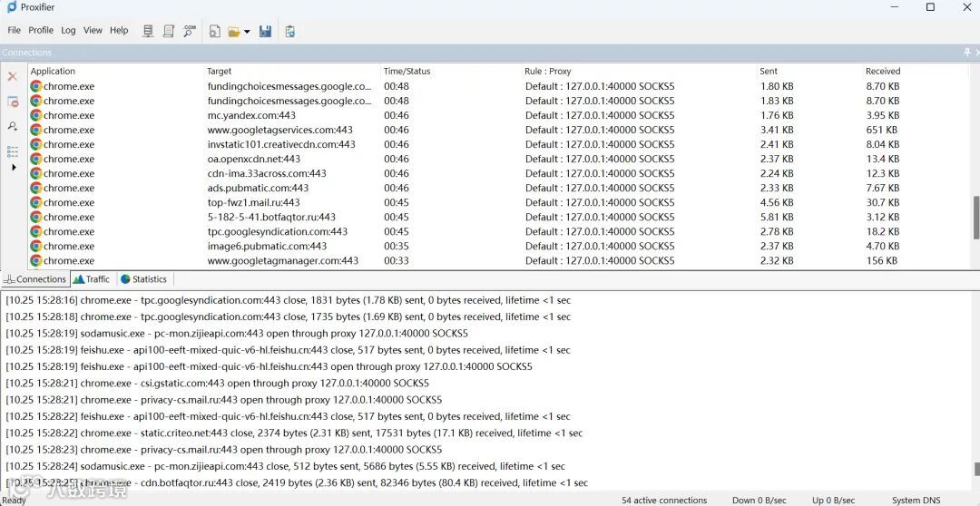Click the clipboard toolbar icon

coord(290,31)
